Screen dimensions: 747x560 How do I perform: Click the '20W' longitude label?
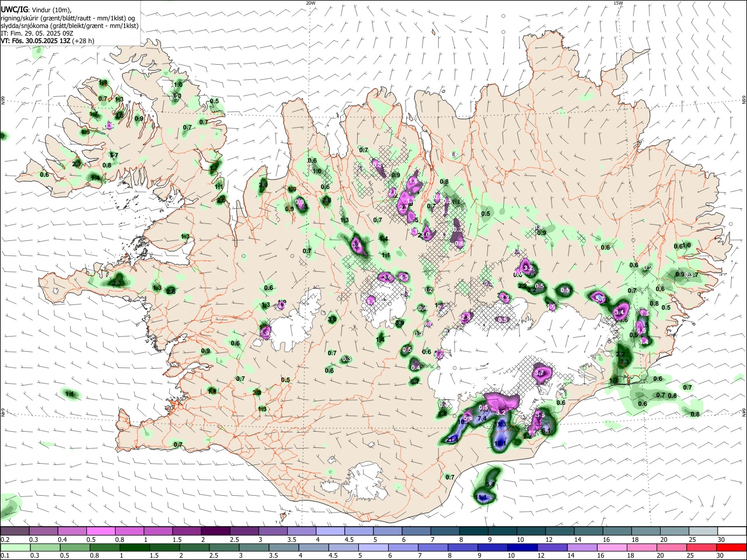tap(310, 3)
